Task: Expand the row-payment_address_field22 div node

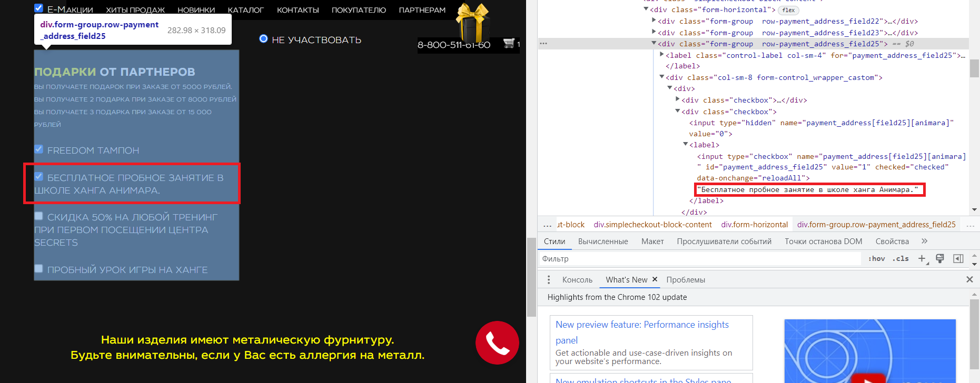Action: pyautogui.click(x=654, y=21)
